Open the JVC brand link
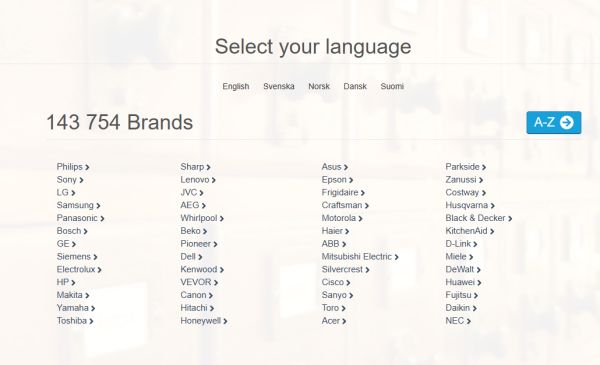 coord(192,192)
